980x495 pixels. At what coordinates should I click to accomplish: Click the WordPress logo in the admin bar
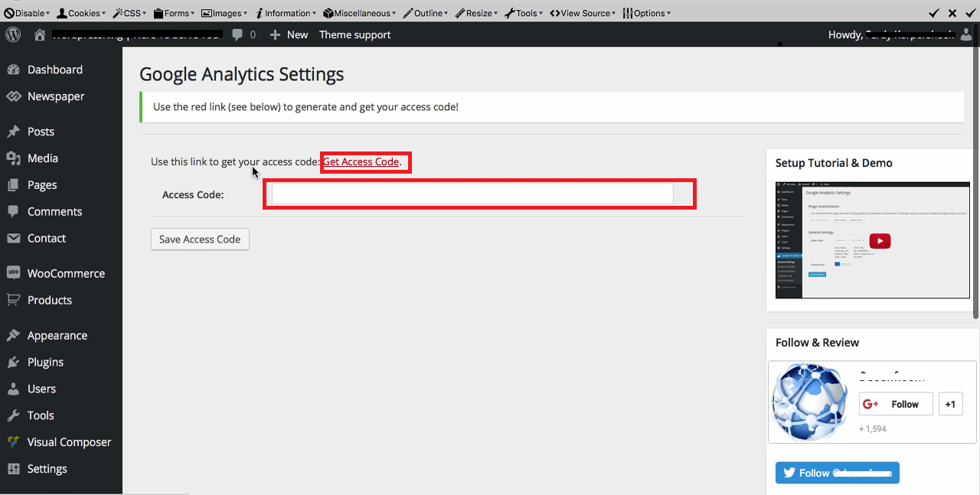point(12,34)
